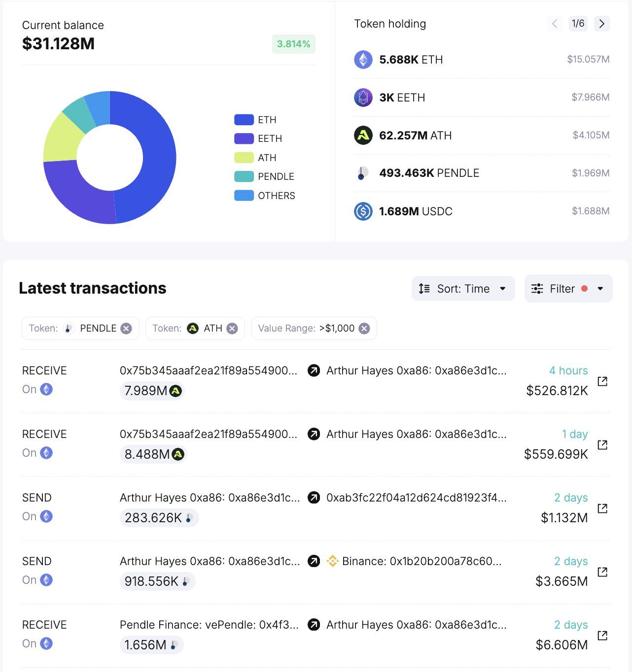Screen dimensions: 632x672
Task: Click the ATH legend color swatch
Action: (x=244, y=158)
